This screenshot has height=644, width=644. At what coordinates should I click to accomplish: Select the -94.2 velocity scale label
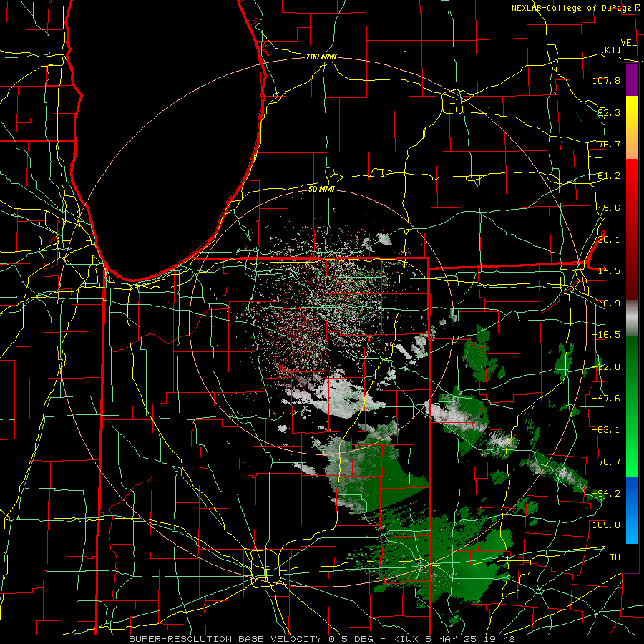pos(606,493)
